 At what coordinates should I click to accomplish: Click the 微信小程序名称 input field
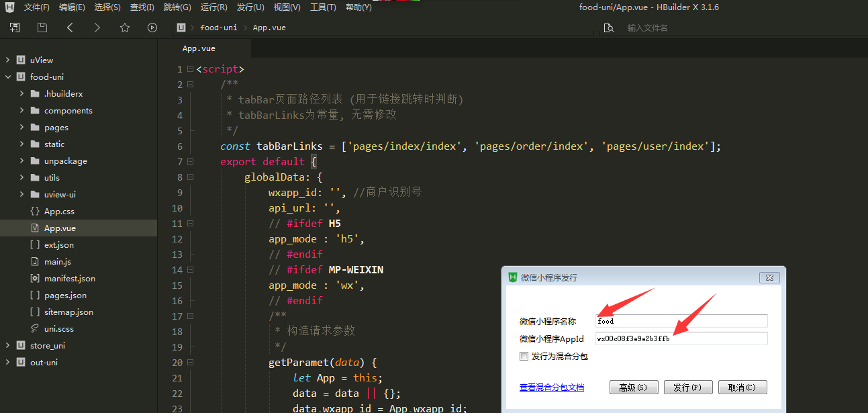681,321
